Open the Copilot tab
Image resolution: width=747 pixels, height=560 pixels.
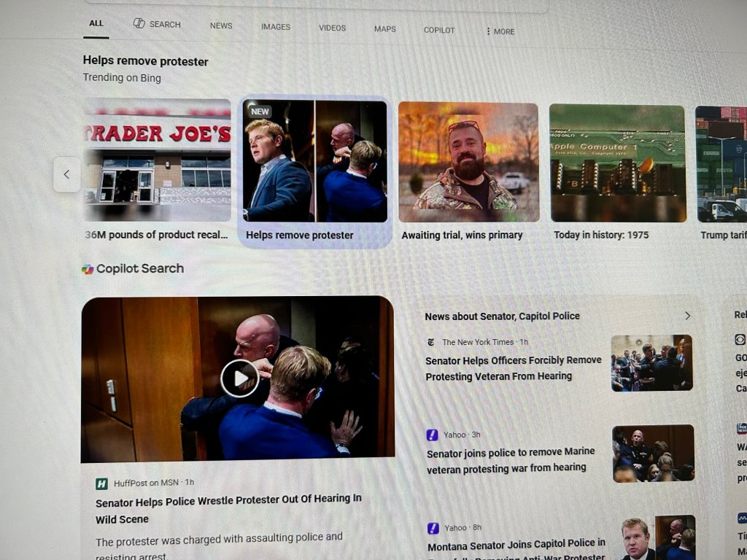(x=439, y=30)
